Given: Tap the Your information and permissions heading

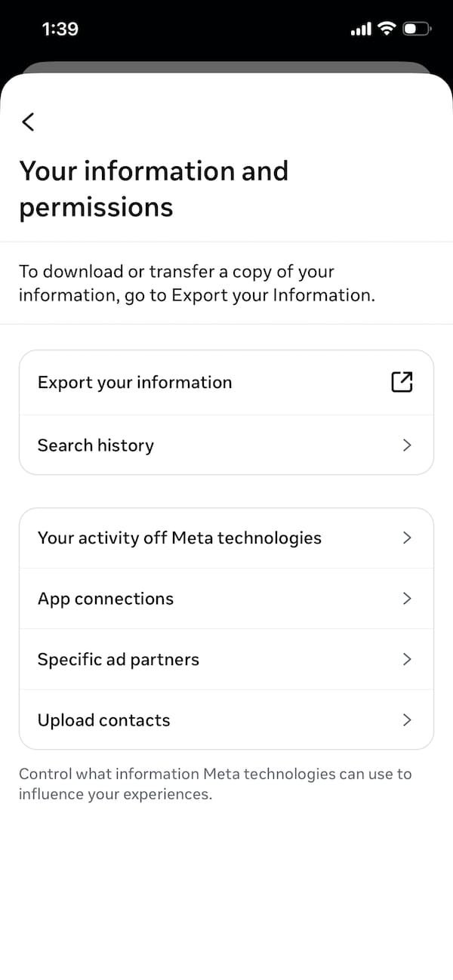Looking at the screenshot, I should (154, 189).
